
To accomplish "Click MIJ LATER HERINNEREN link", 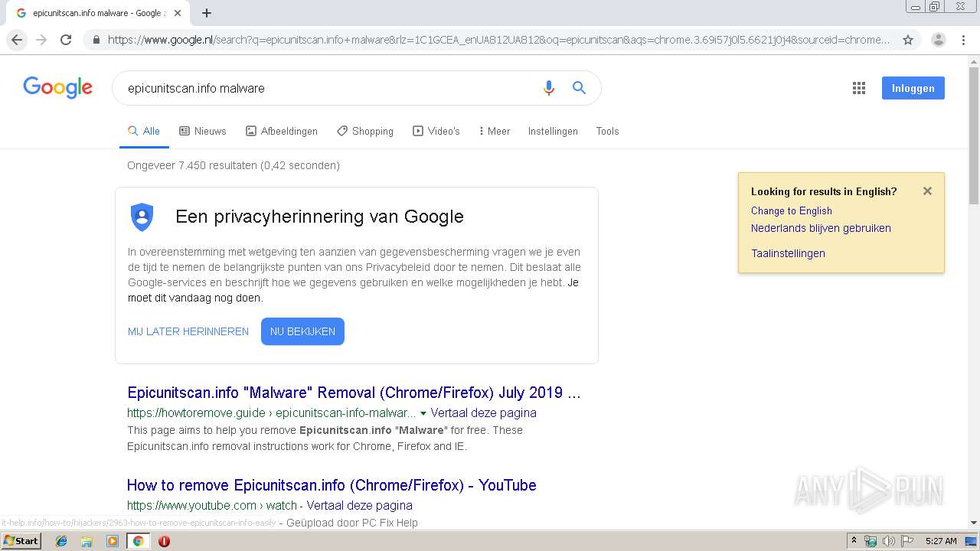I will [x=188, y=331].
